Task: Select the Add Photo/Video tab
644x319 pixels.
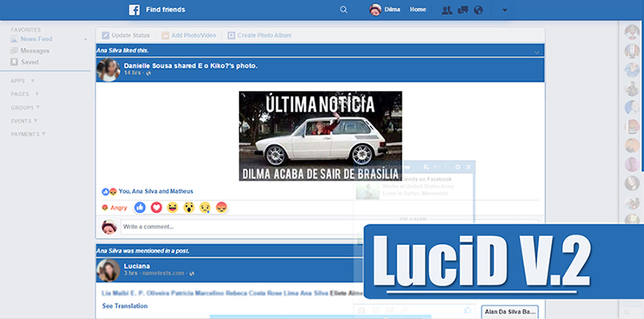Action: (x=188, y=35)
